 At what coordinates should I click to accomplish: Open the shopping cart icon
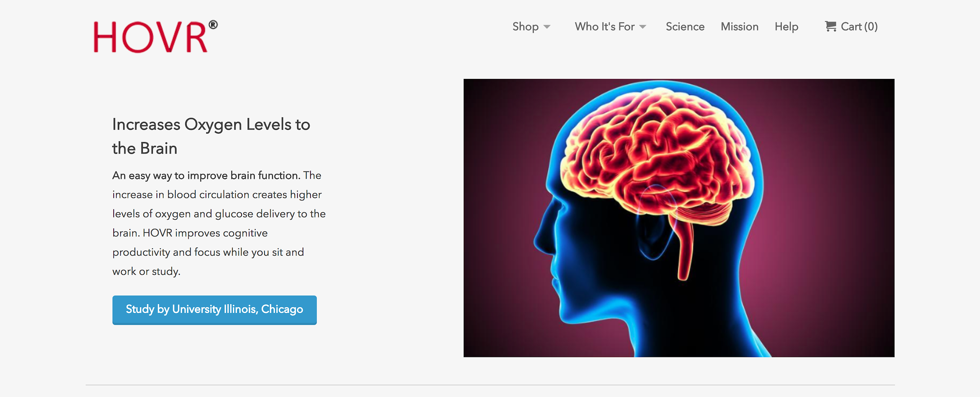(830, 26)
